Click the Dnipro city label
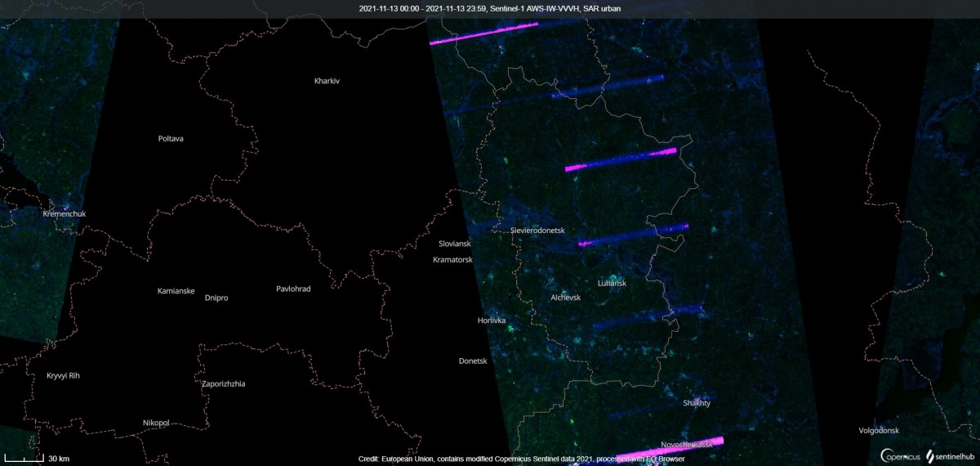Screen dimensions: 980x466 coord(216,298)
